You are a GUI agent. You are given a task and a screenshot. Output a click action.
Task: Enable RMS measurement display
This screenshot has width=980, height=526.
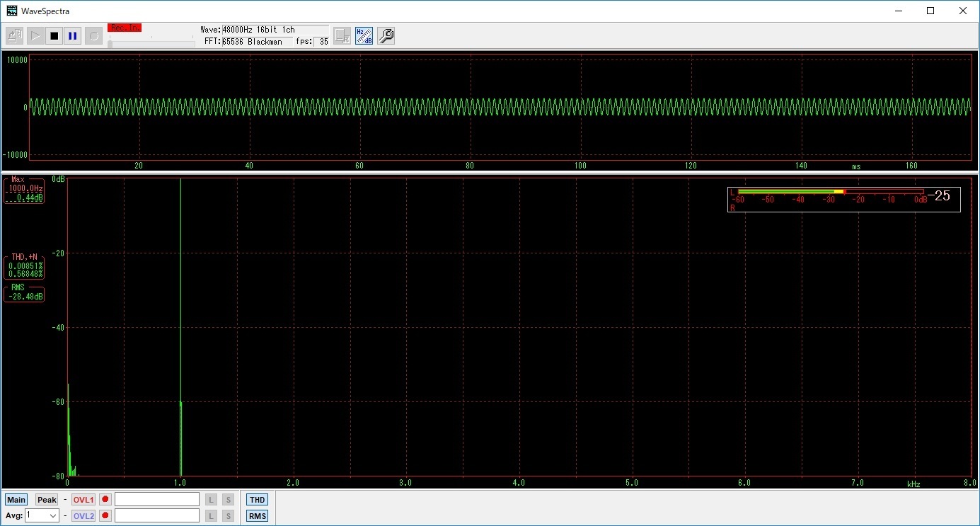(257, 515)
